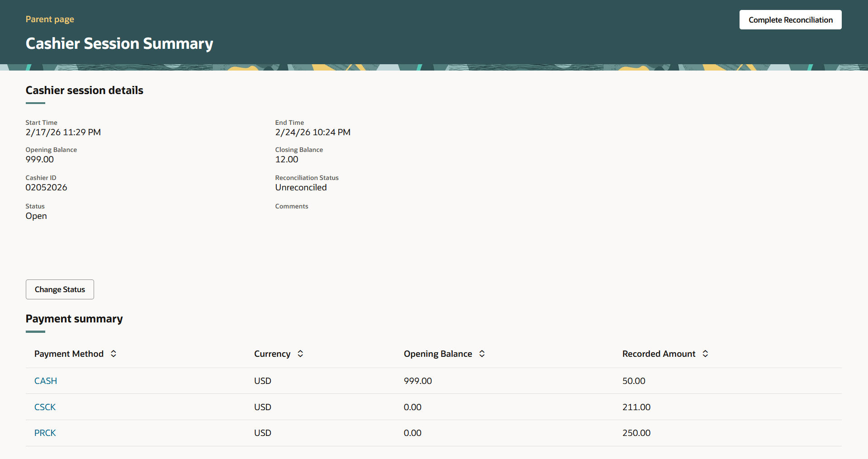Select session Opening Balance value 999.00

pyautogui.click(x=40, y=159)
